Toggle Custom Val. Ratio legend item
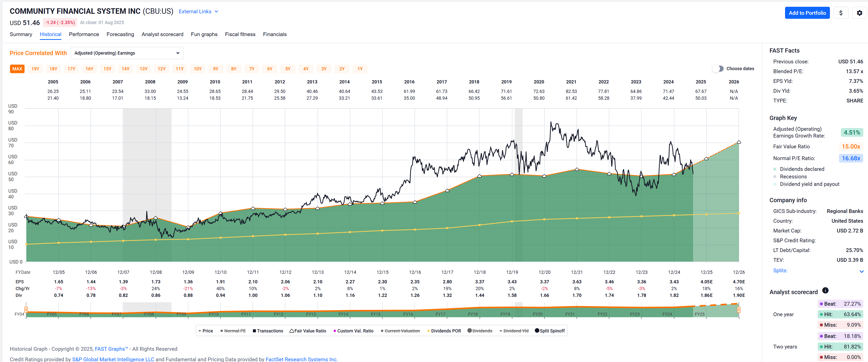The width and height of the screenshot is (868, 362). (x=353, y=331)
